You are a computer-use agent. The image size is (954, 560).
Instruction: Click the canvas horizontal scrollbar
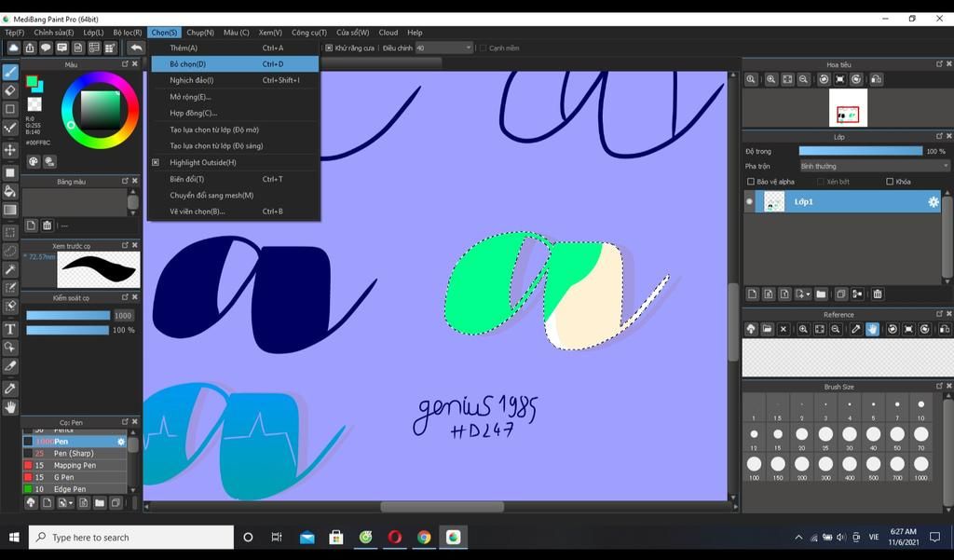point(442,507)
